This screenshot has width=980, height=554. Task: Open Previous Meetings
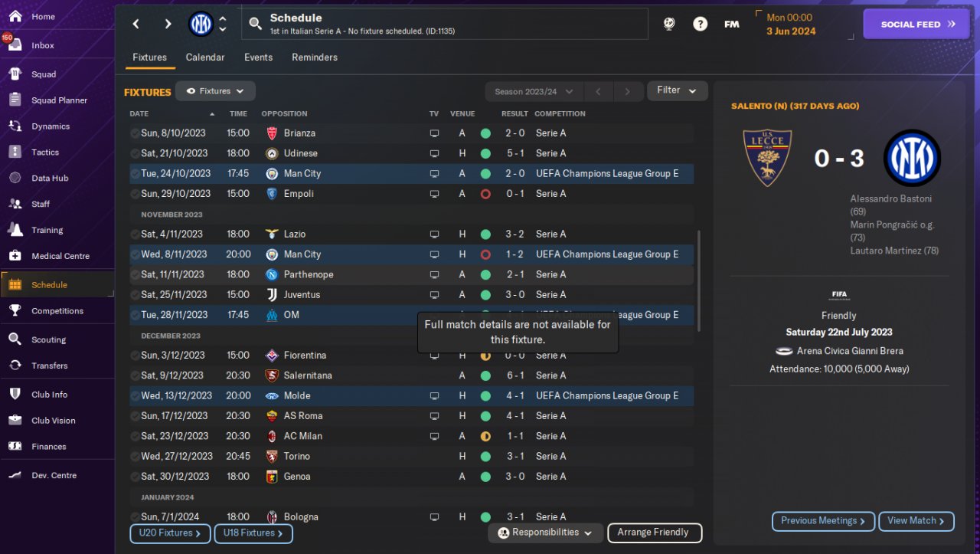(822, 521)
